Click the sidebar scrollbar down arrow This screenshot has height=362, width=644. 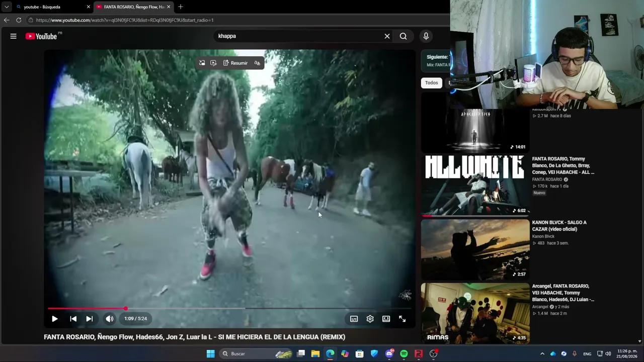tap(640, 341)
